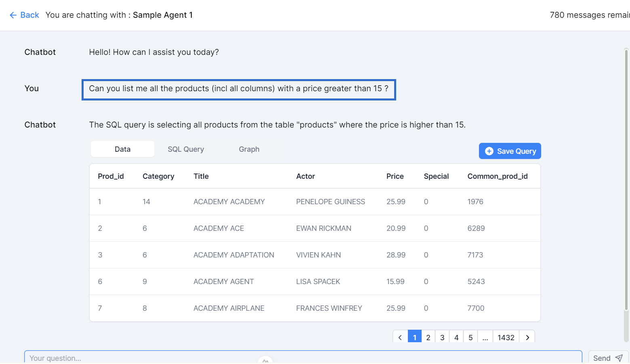Navigate to results page 3

tap(442, 337)
